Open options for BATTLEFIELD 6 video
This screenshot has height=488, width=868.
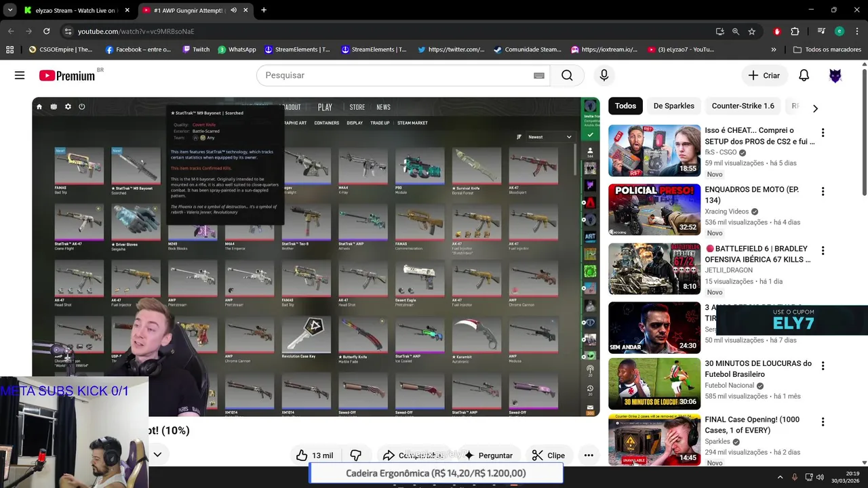click(823, 251)
